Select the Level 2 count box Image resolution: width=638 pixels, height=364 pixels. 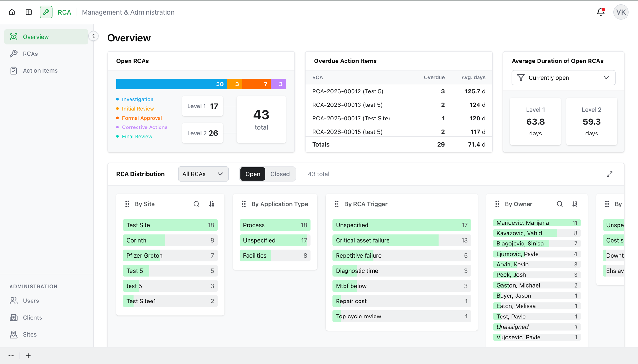click(203, 133)
